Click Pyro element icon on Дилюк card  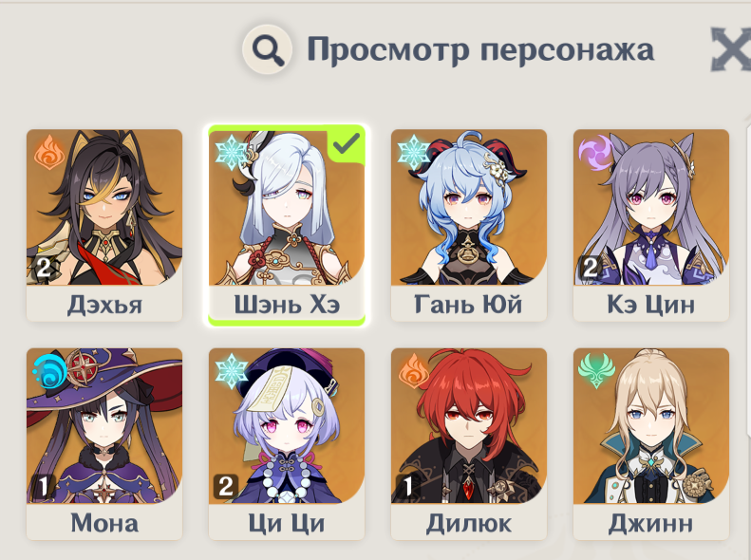(413, 371)
